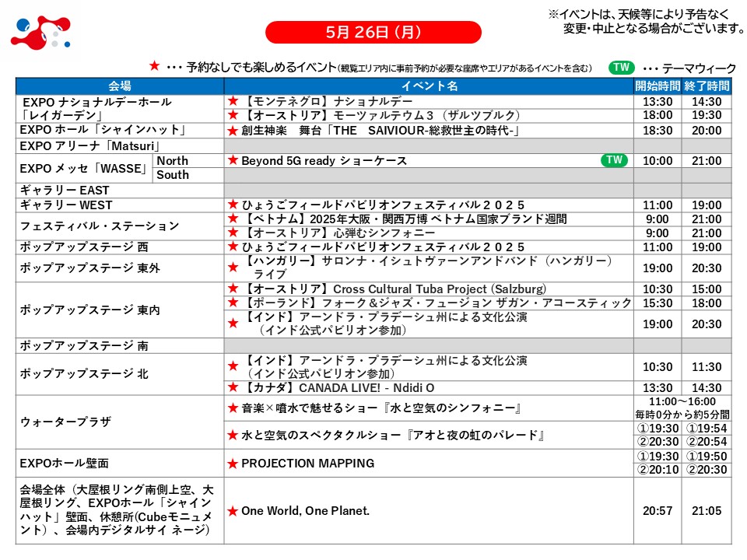Click the red star beside PROJECTION MAPPING
The height and width of the screenshot is (560, 747).
tap(232, 464)
